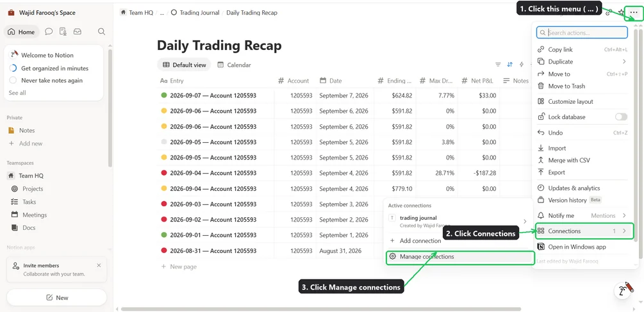
Task: Click the New button at sidebar bottom
Action: click(56, 298)
